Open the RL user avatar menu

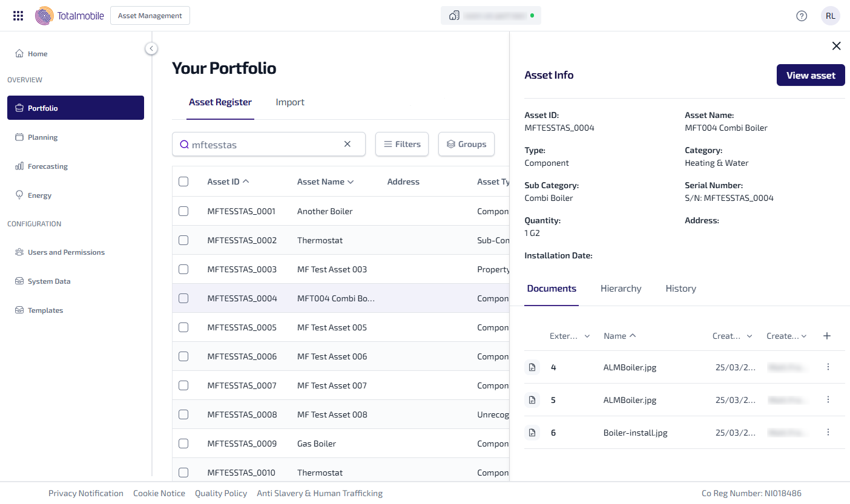point(831,16)
